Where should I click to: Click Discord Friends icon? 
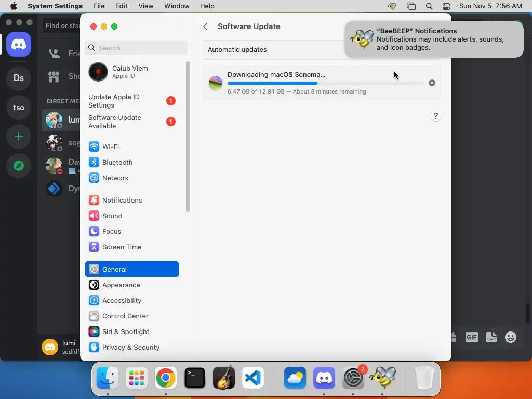point(54,54)
